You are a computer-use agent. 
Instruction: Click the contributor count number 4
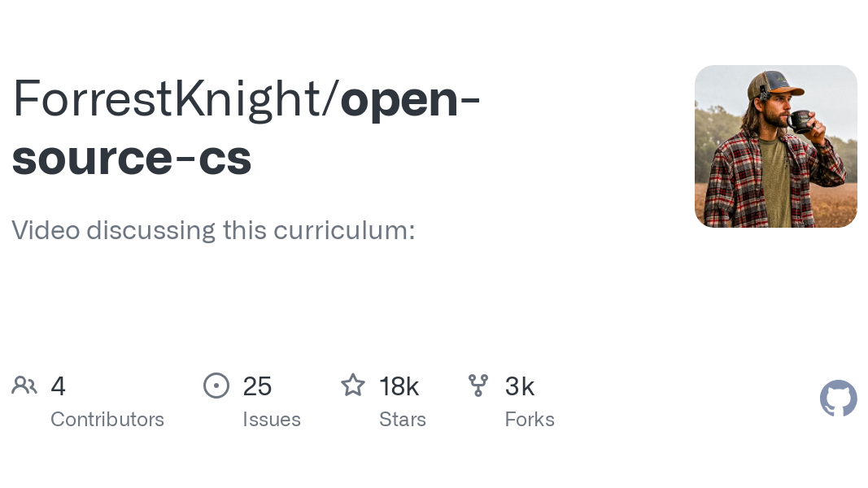click(x=58, y=386)
